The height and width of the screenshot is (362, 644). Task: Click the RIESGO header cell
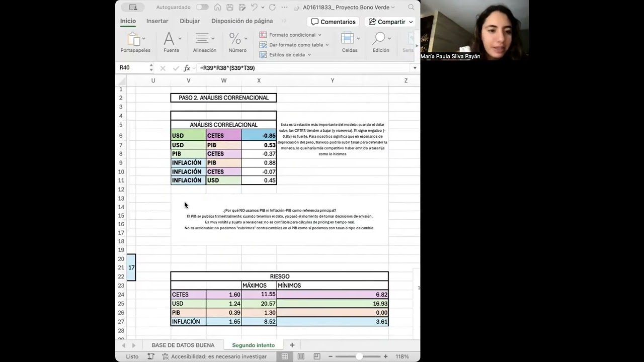pyautogui.click(x=279, y=277)
